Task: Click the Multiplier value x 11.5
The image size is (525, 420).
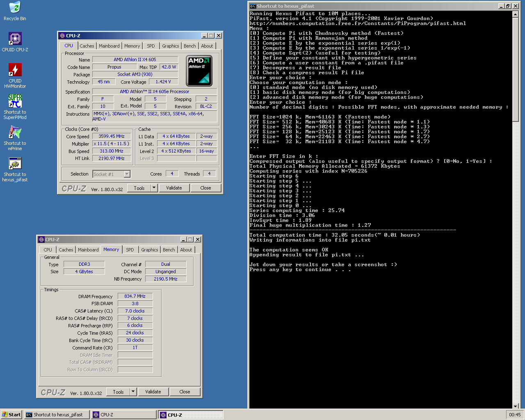Action: [x=112, y=144]
